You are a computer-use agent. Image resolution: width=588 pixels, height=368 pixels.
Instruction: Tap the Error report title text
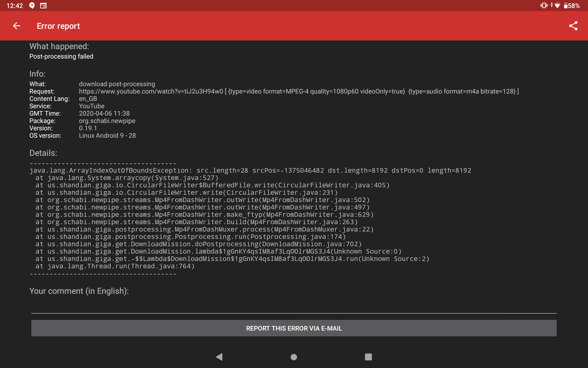point(58,26)
